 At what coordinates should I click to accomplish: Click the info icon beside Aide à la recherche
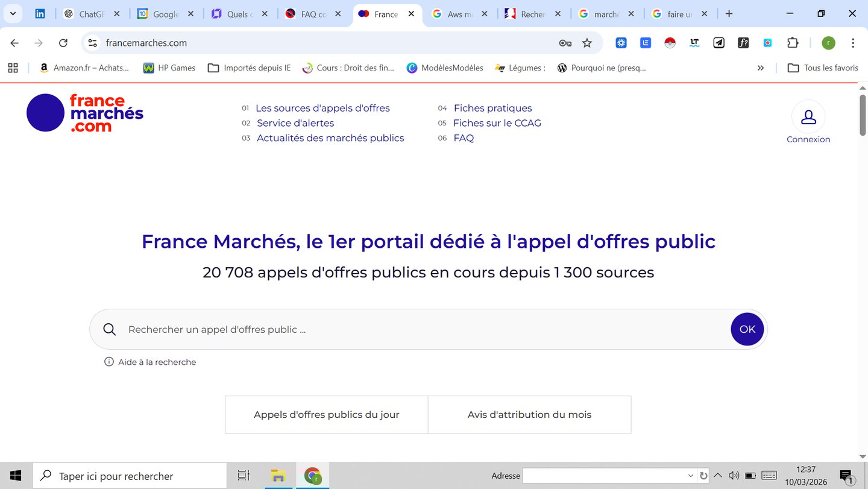pyautogui.click(x=109, y=362)
